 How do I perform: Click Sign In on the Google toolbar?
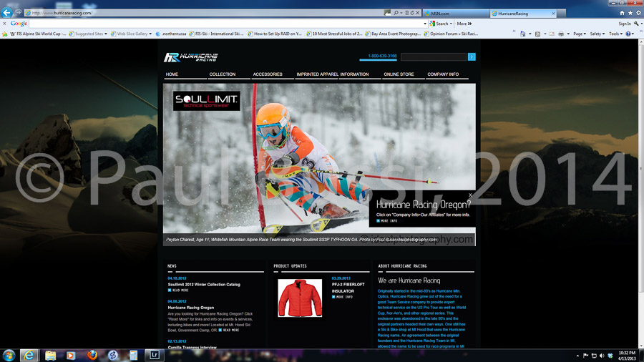pos(625,24)
